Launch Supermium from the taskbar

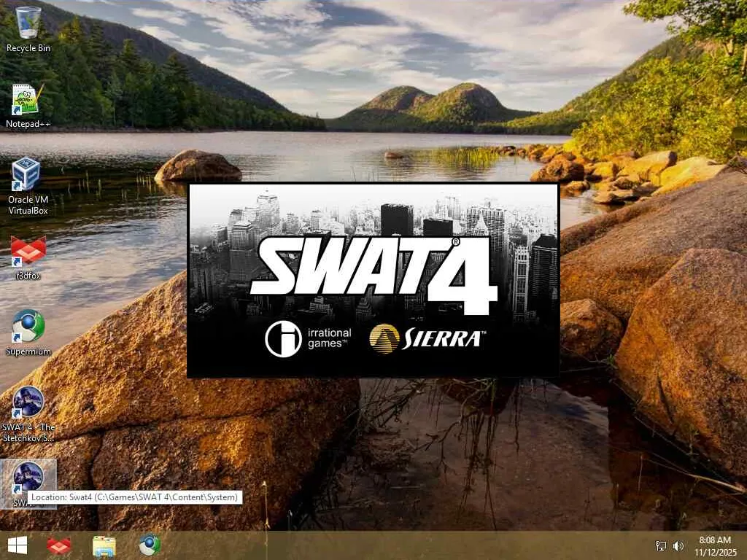coord(150,545)
